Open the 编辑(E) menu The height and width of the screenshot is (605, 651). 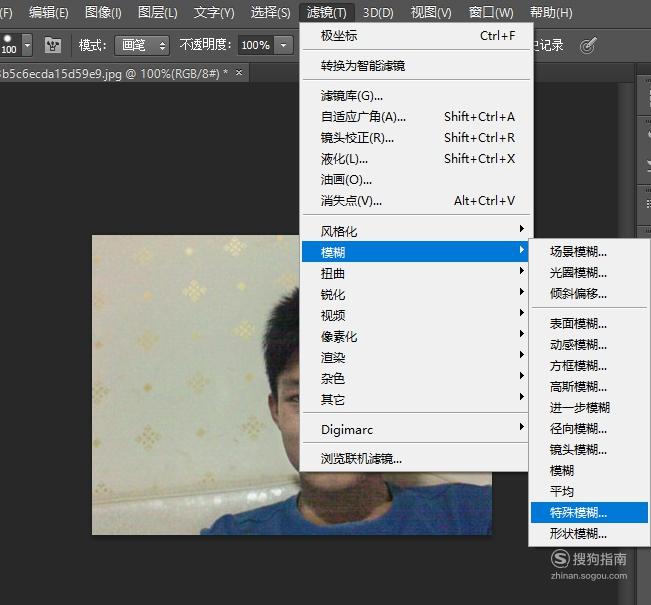(x=49, y=12)
